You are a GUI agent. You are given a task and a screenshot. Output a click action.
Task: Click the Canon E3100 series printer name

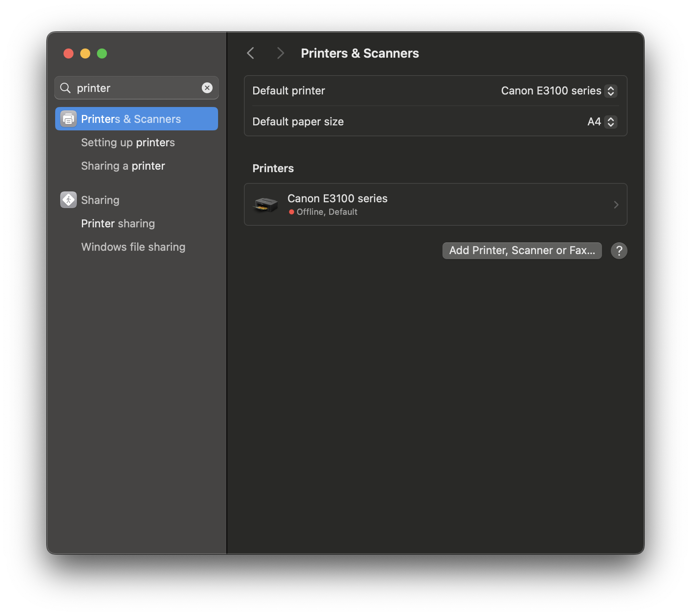pos(338,199)
